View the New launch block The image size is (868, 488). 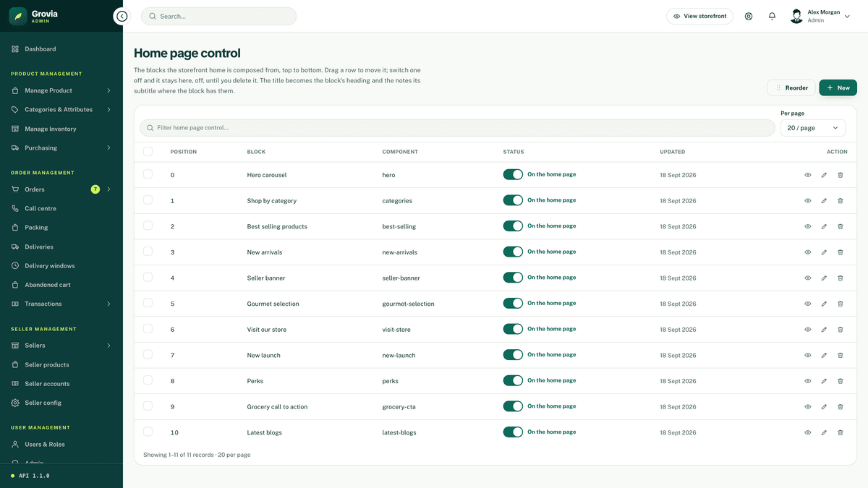808,355
